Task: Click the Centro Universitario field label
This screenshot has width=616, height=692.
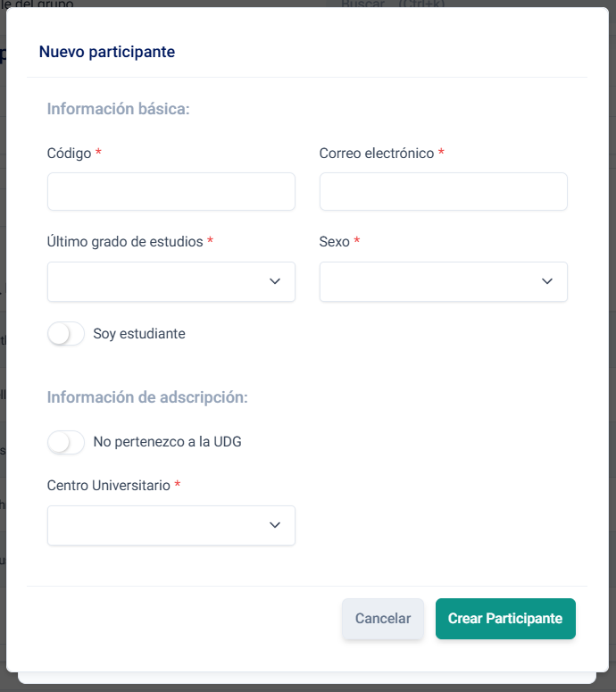Action: [x=108, y=486]
